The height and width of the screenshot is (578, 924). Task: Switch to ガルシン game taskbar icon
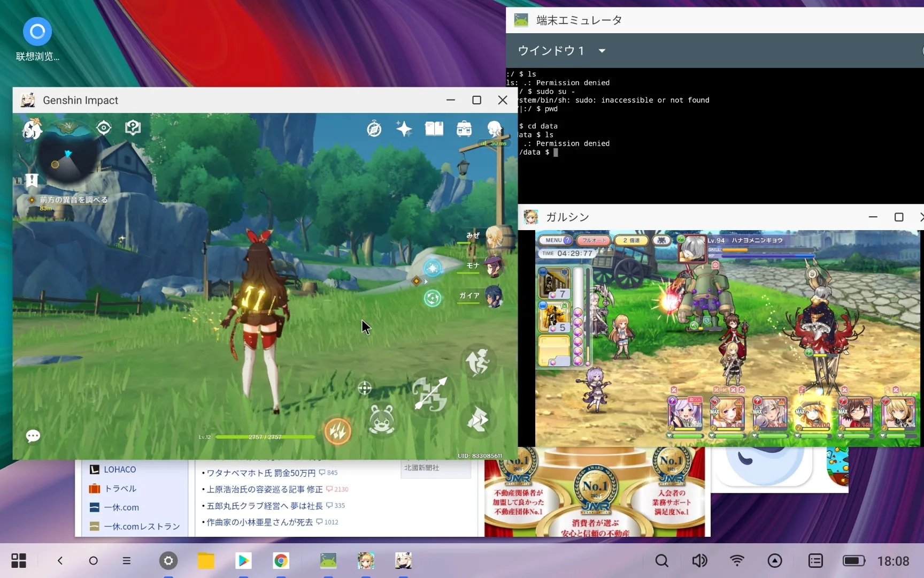366,561
